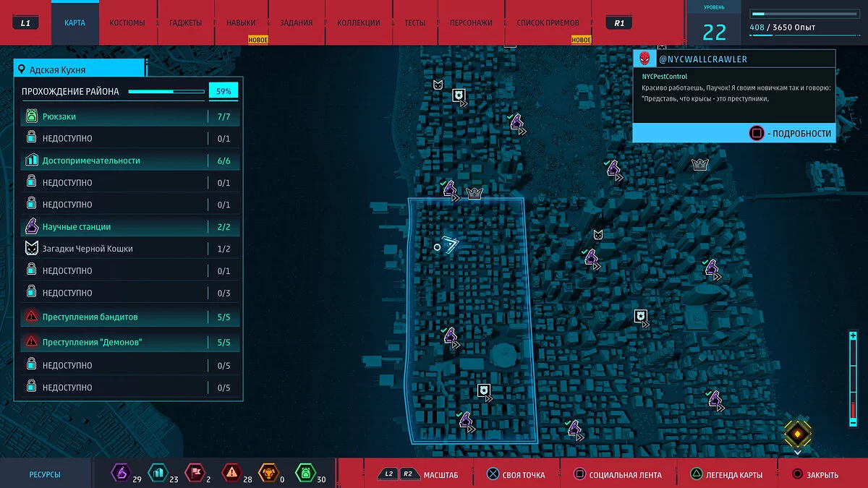Click the НОВОЕ badge under СПИСОК ПРИЕМОВ
The image size is (868, 488).
[x=581, y=40]
